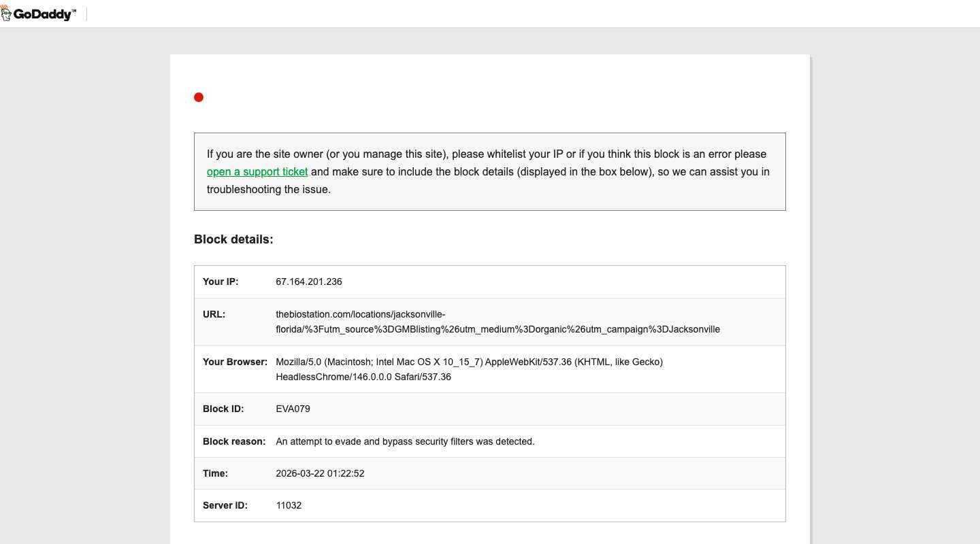The image size is (980, 544).
Task: Click the URL row label
Action: [x=214, y=314]
